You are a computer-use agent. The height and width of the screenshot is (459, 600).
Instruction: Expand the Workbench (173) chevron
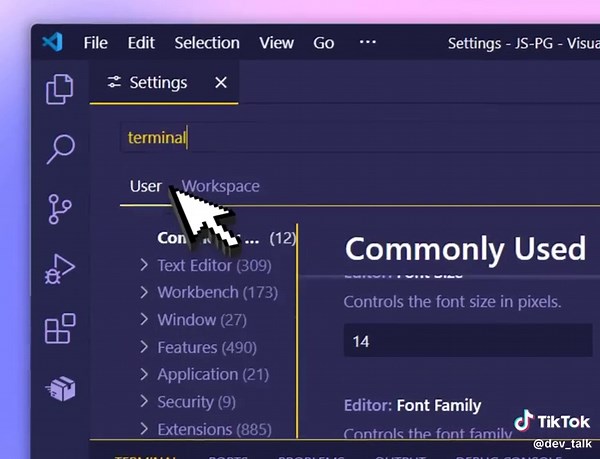tap(144, 292)
